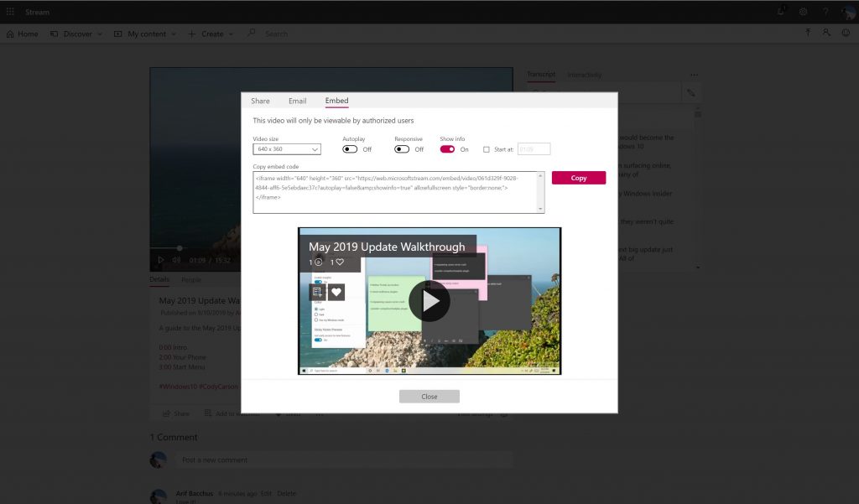The image size is (859, 504).
Task: Click the Search magnifier icon
Action: [x=251, y=34]
